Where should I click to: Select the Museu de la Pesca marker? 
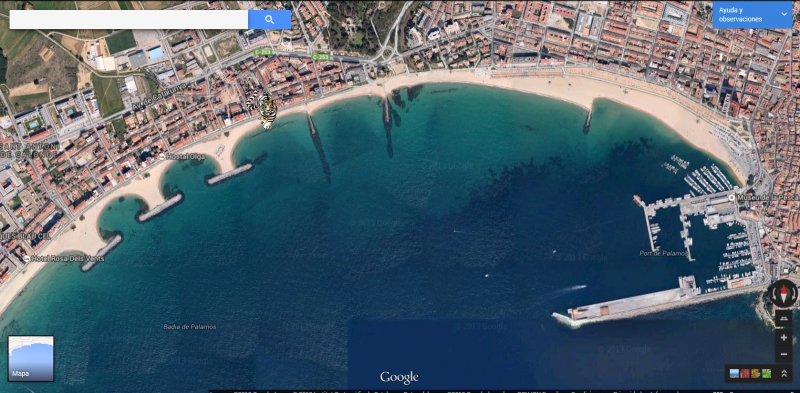coord(732,197)
